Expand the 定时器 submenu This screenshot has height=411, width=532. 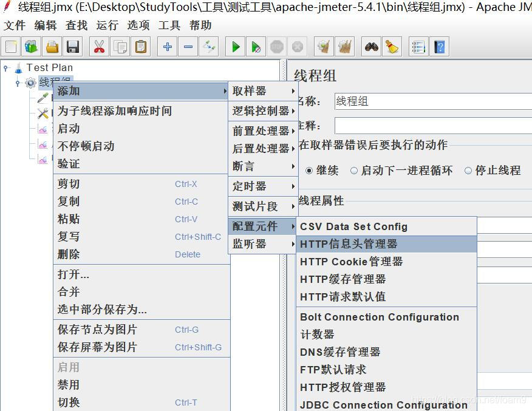(x=263, y=186)
